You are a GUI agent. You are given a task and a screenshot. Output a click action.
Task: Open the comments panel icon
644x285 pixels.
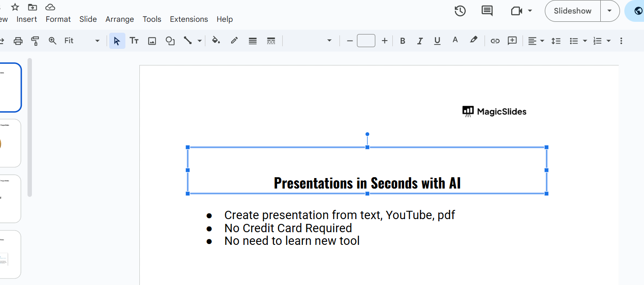487,11
